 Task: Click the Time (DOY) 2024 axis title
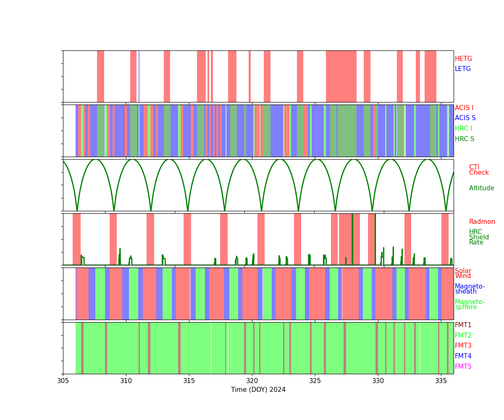pyautogui.click(x=258, y=390)
